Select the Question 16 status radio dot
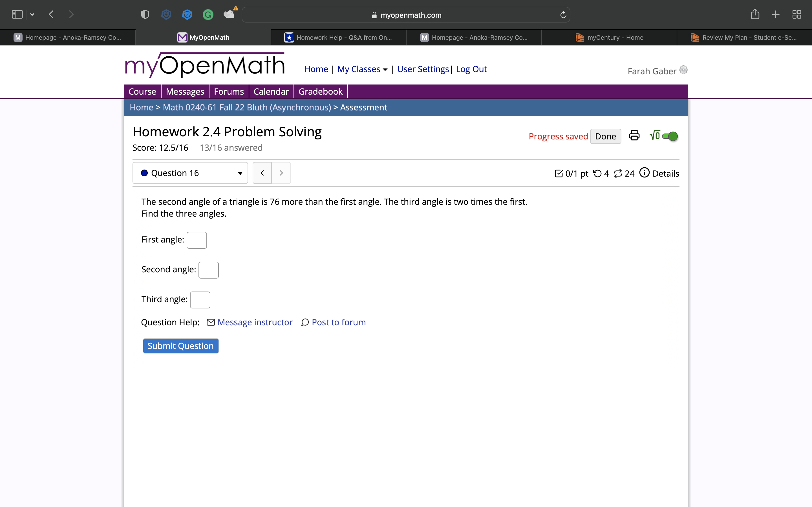This screenshot has width=812, height=507. [x=144, y=173]
